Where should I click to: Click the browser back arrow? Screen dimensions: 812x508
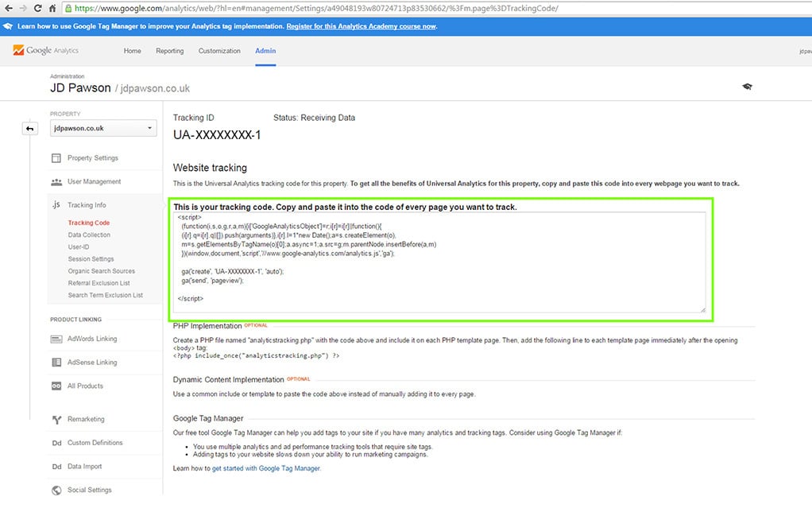8,8
